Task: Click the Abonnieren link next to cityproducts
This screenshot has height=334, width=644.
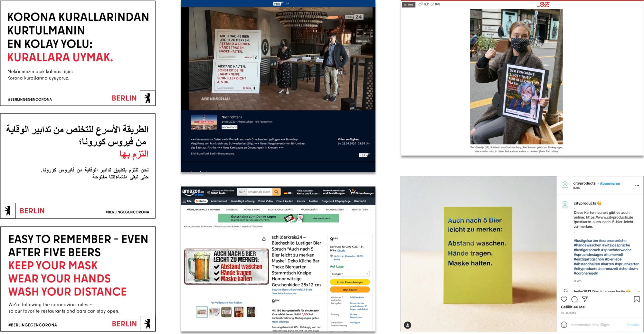Action: pyautogui.click(x=610, y=183)
